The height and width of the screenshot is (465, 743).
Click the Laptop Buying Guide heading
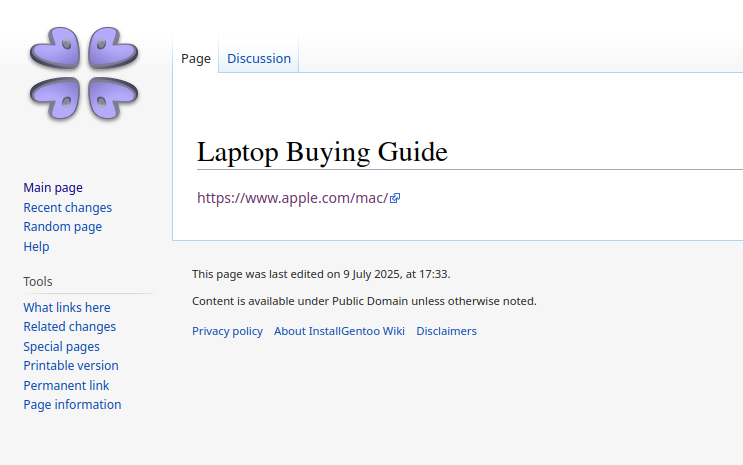[x=322, y=152]
